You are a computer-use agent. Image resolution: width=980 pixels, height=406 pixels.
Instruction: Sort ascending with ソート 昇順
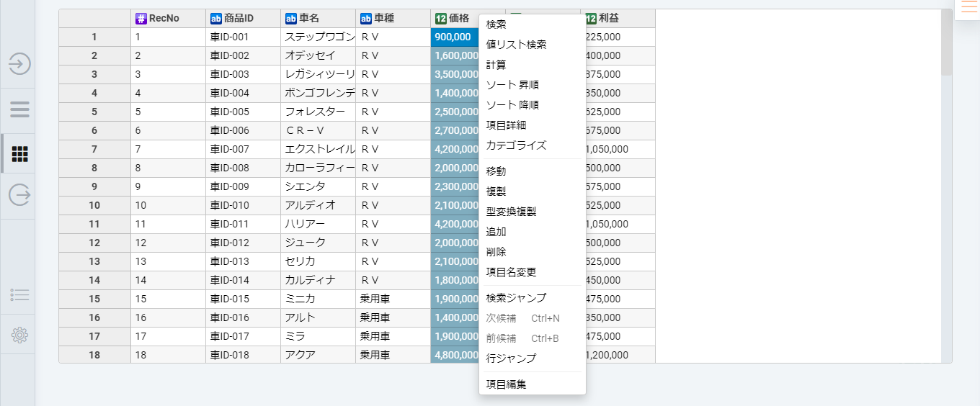(x=533, y=85)
